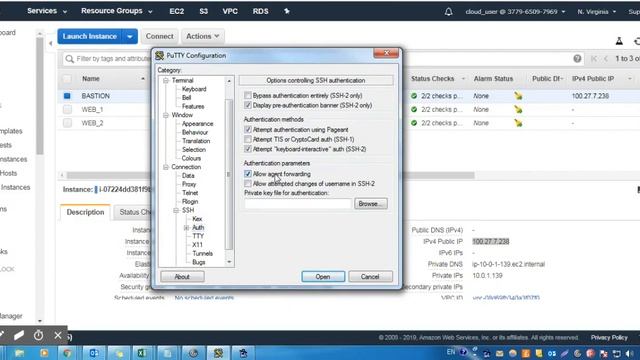Enable Bypass authentication entirely checkbox
640x360 pixels.
point(248,96)
